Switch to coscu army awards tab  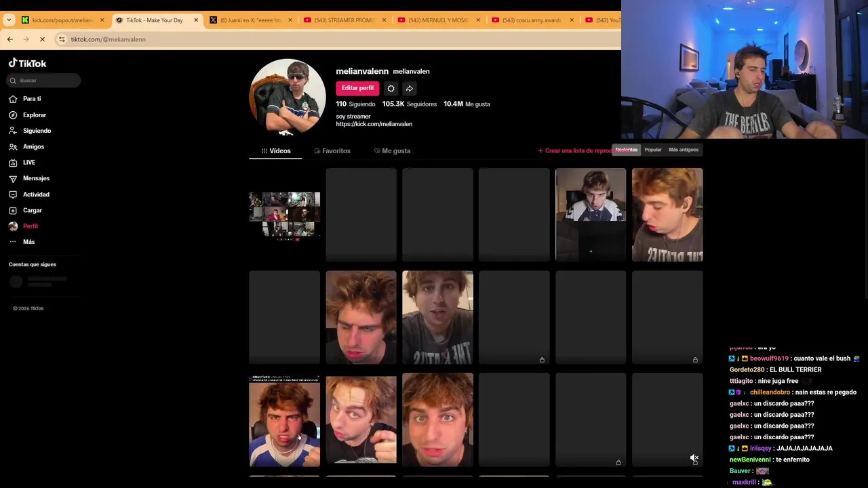click(x=532, y=20)
